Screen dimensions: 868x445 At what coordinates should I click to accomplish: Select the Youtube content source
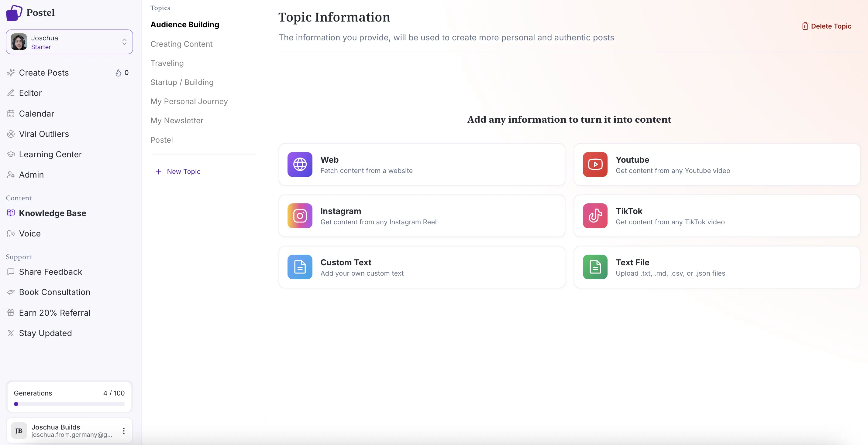click(716, 165)
